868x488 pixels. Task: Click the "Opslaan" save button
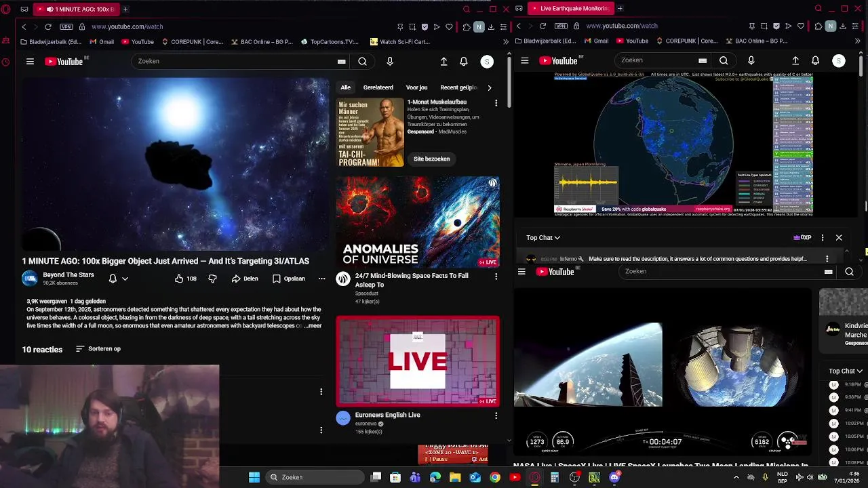pos(289,279)
